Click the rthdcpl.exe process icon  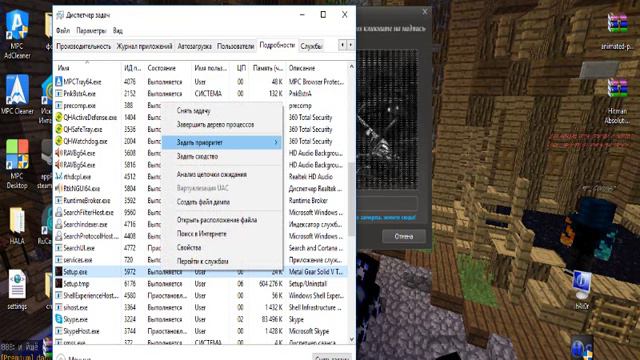[x=59, y=177]
